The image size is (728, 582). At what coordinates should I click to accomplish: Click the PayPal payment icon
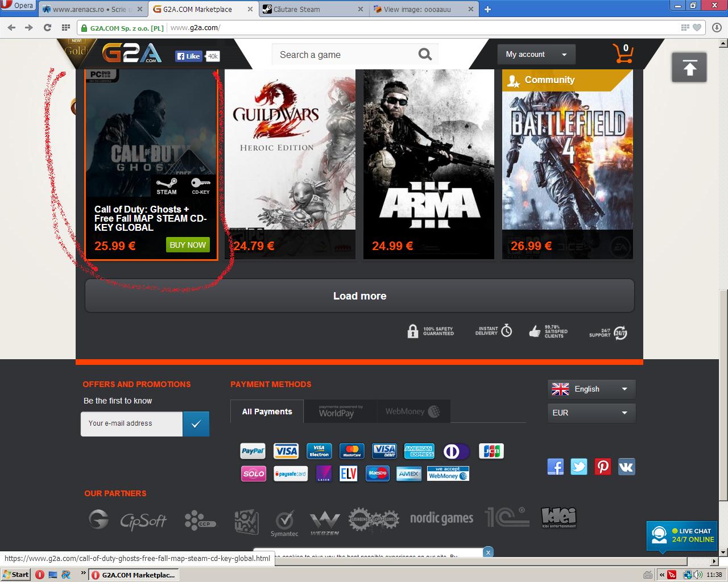point(253,451)
